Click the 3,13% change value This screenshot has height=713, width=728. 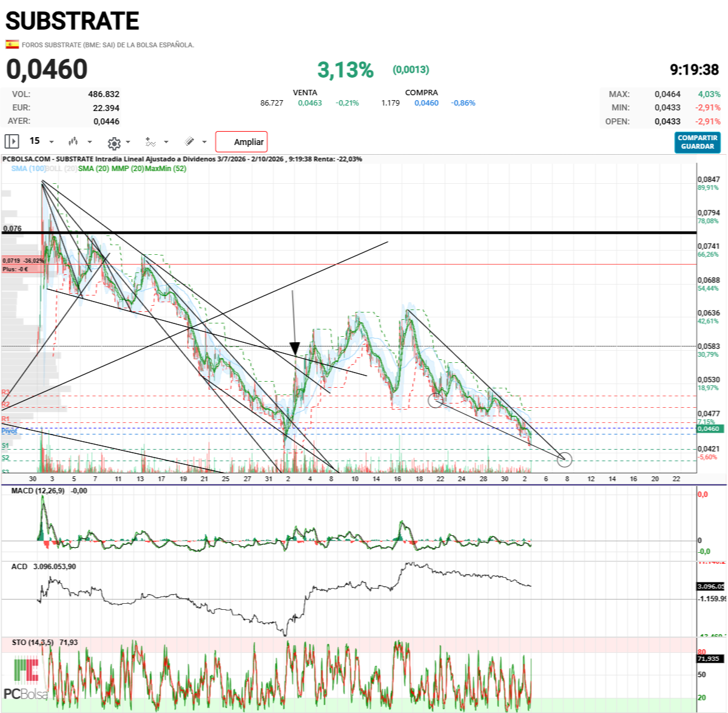345,70
